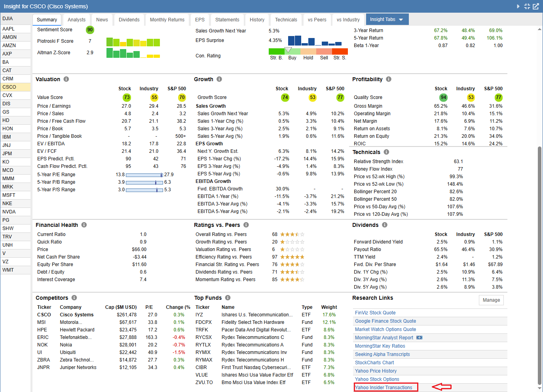543x392 pixels.
Task: Open the Insight Tabs dropdown
Action: 387,19
